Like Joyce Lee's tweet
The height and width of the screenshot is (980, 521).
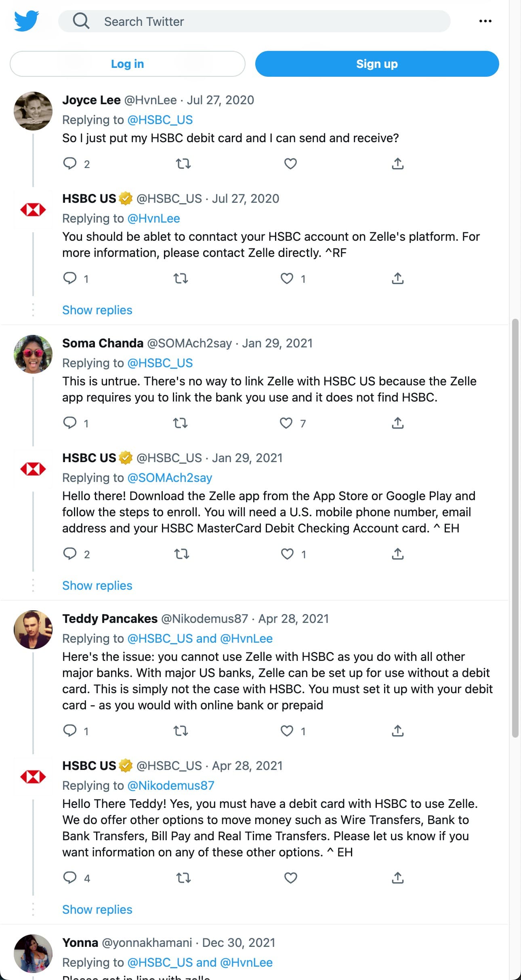point(290,163)
